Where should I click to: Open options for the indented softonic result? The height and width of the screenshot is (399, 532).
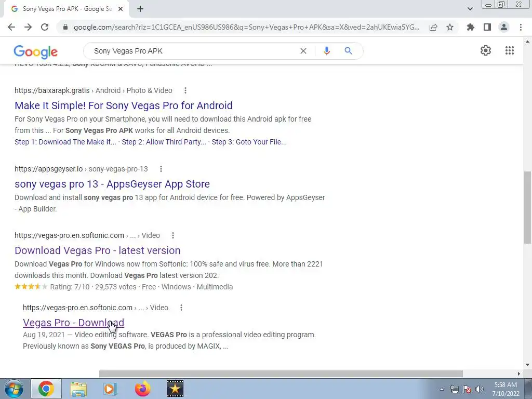[x=181, y=308]
